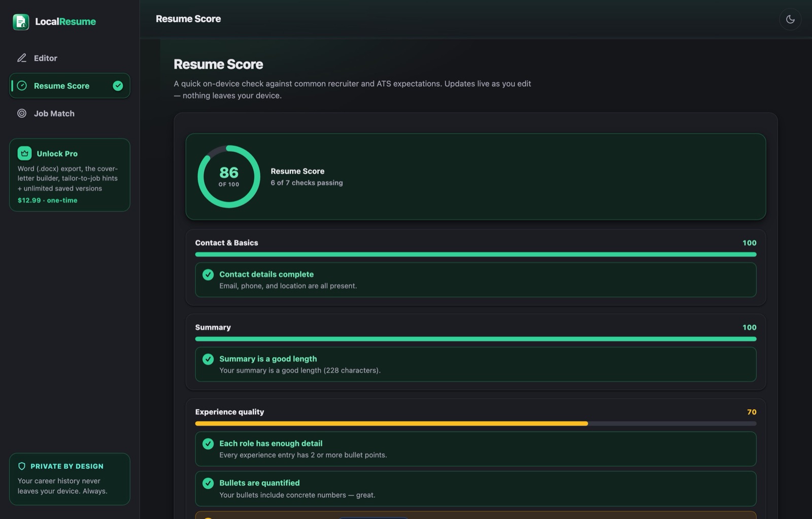812x519 pixels.
Task: Click the summary length 228 characters text
Action: tap(299, 370)
